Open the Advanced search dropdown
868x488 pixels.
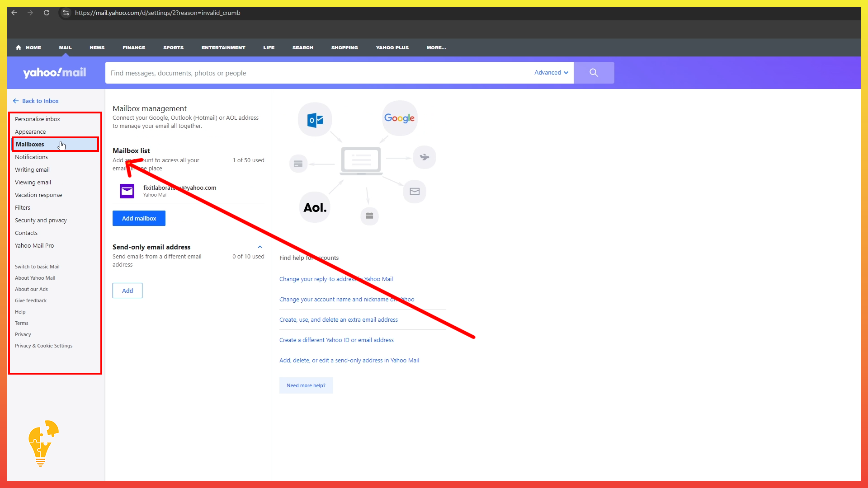click(551, 72)
